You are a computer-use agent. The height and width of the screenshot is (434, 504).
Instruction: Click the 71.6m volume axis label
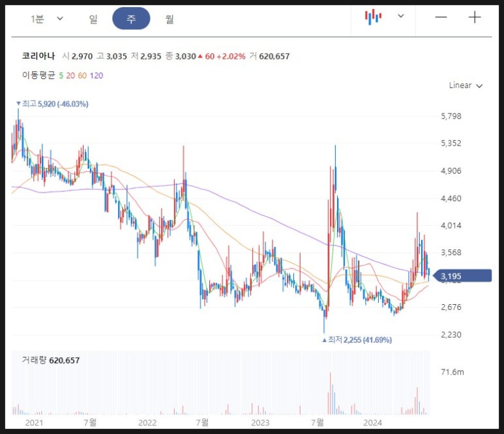[452, 372]
